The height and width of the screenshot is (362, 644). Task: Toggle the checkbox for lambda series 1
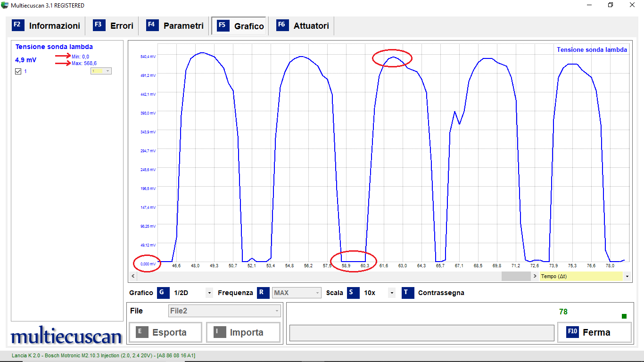[18, 71]
